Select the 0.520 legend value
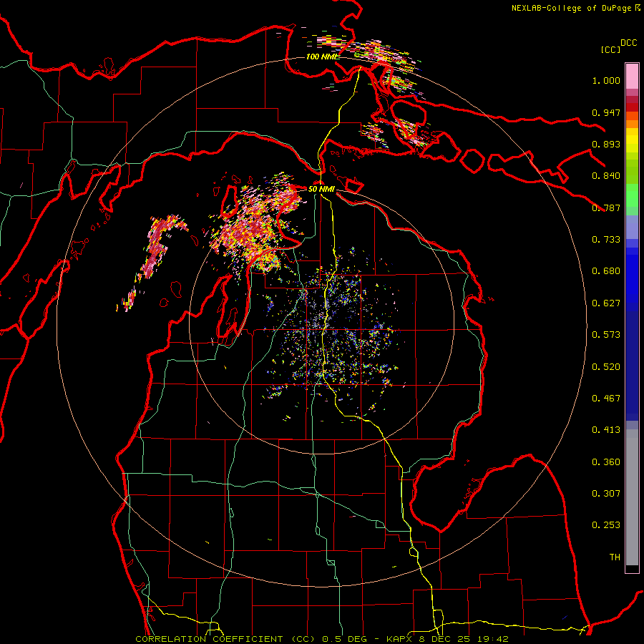This screenshot has height=644, width=644. [x=606, y=367]
